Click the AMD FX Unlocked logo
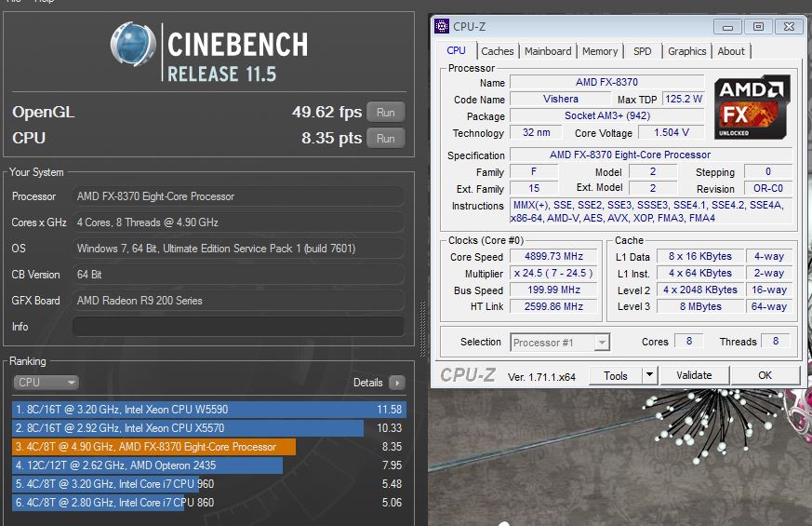The image size is (812, 526). coord(752,107)
